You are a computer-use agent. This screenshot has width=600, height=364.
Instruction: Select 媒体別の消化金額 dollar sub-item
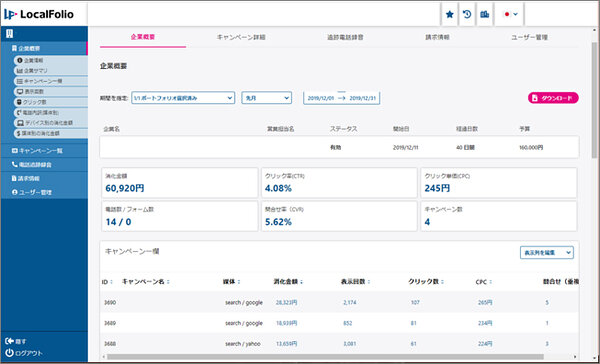pos(51,133)
